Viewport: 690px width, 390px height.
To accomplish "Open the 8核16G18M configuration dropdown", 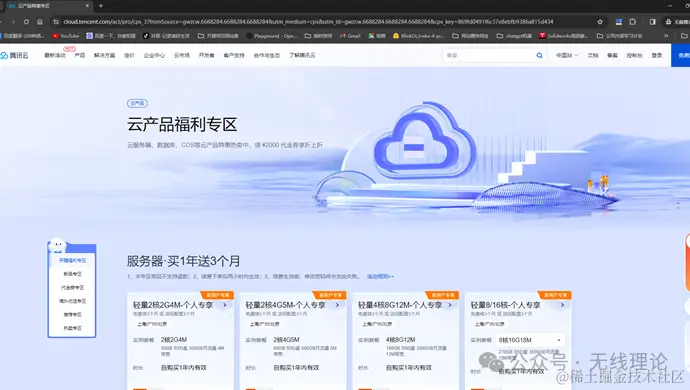I will coord(530,340).
